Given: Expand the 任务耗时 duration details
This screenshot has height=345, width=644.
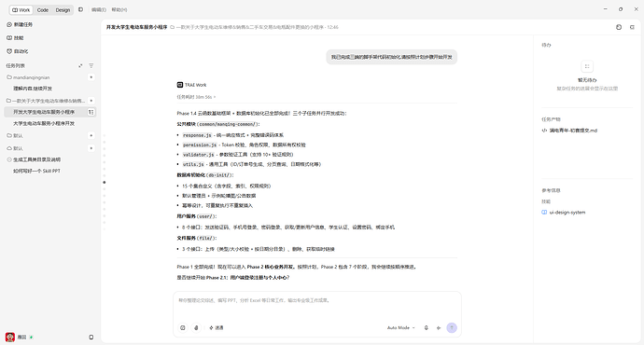Looking at the screenshot, I should 196,97.
